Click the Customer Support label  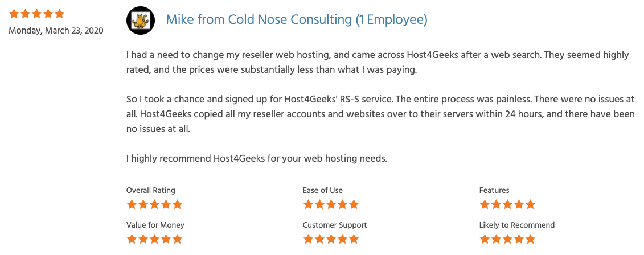(x=335, y=225)
